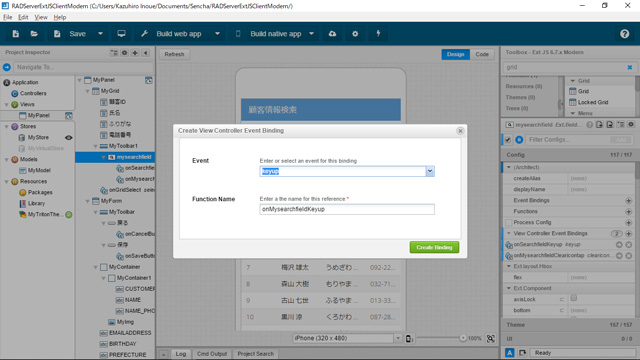The width and height of the screenshot is (640, 360).
Task: Switch to the Code view
Action: [482, 54]
